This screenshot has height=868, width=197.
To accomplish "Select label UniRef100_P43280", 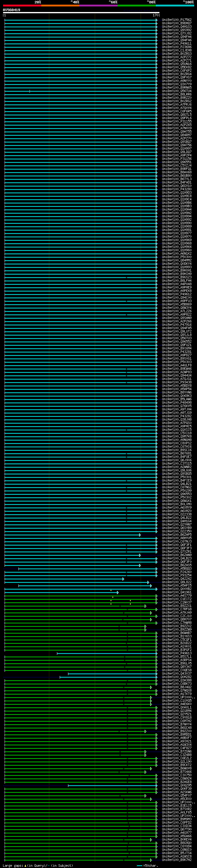I will 176,189.
